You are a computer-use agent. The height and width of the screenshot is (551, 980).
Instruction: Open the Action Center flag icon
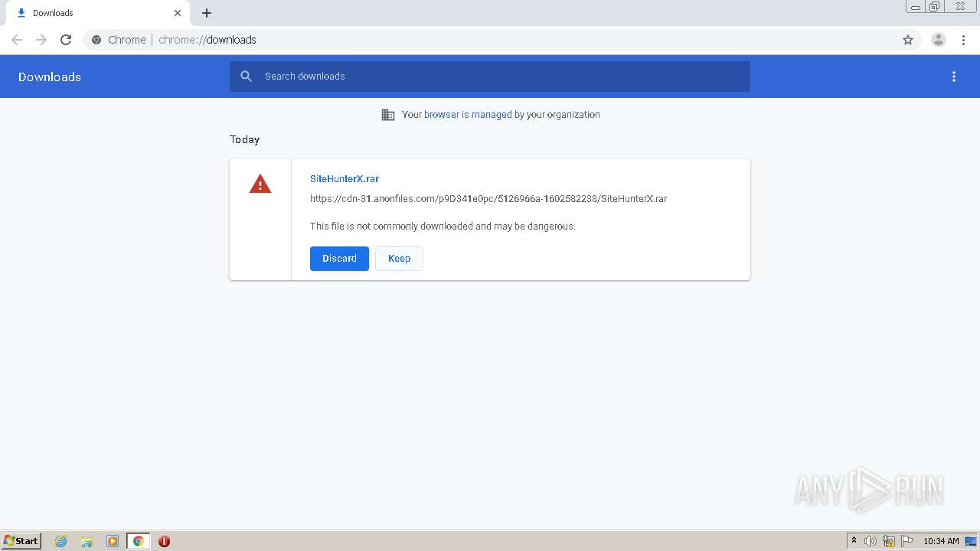tap(907, 541)
